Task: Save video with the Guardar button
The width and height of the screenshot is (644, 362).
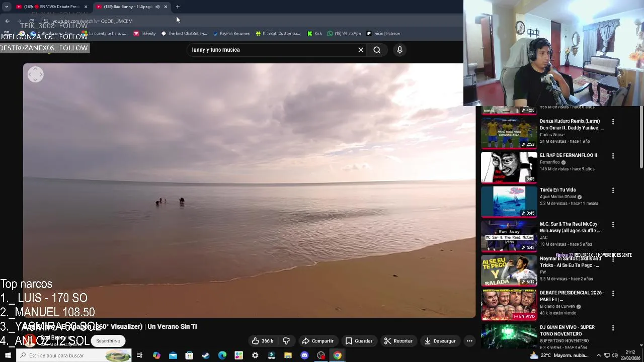Action: [x=359, y=341]
